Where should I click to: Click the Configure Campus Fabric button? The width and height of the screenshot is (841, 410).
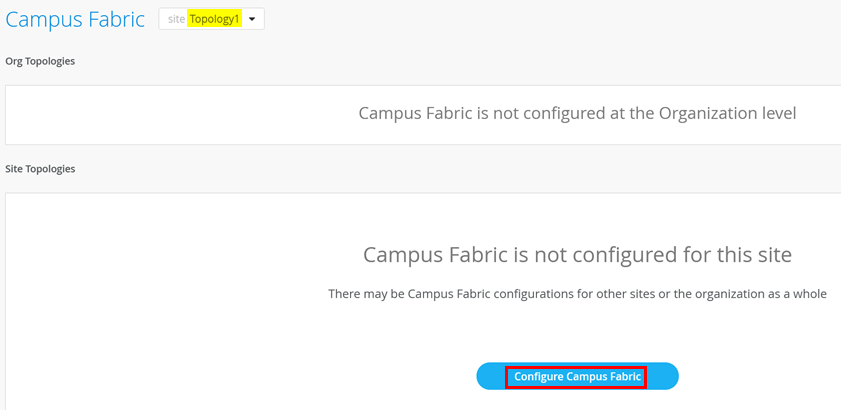tap(577, 377)
